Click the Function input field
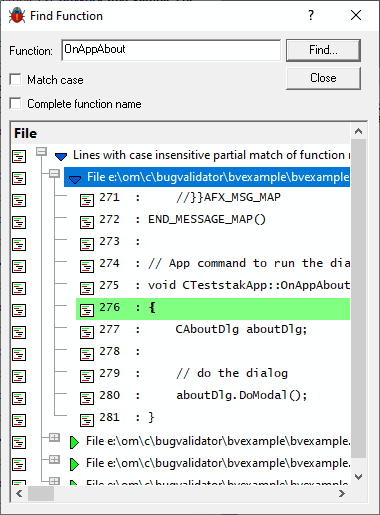Screen dimensions: 380x515 [171, 50]
